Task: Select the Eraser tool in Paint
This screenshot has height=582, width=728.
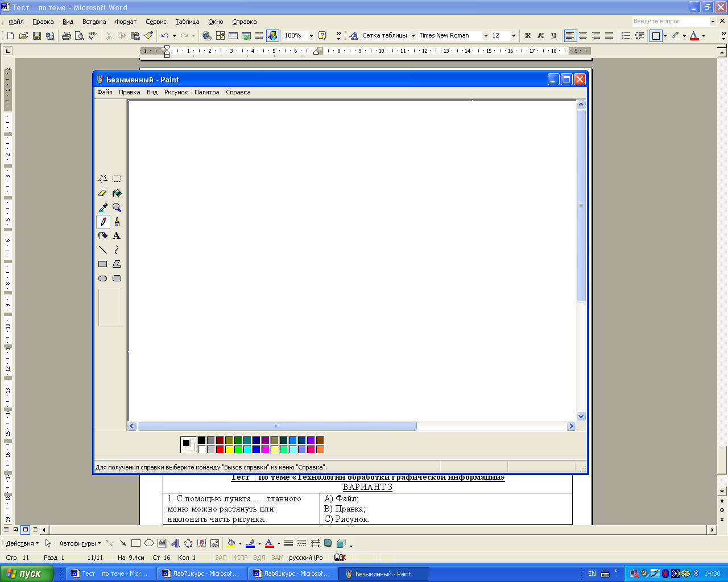Action: [x=103, y=193]
